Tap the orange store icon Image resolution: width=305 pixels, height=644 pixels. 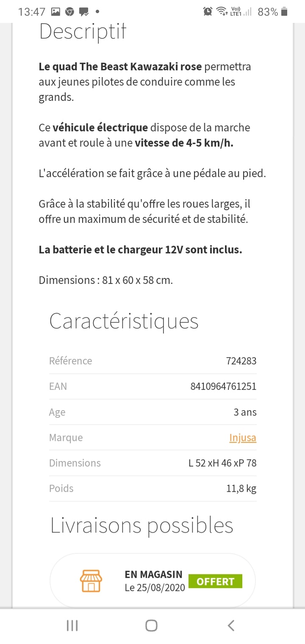91,581
